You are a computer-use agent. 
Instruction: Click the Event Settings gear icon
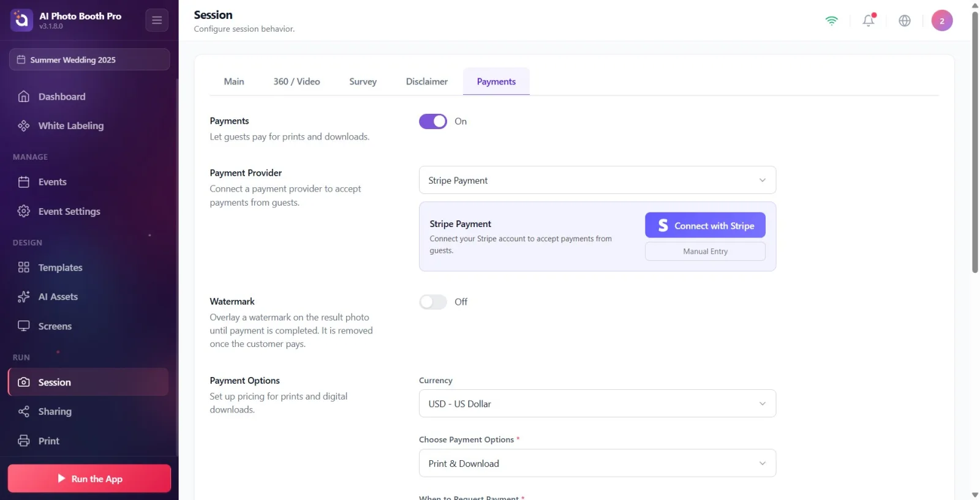point(24,211)
